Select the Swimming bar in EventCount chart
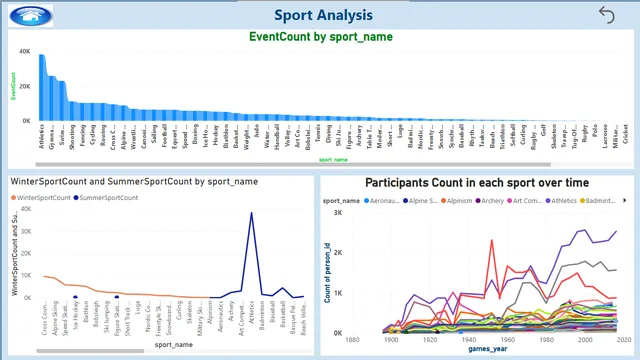This screenshot has height=360, width=640. (x=62, y=101)
